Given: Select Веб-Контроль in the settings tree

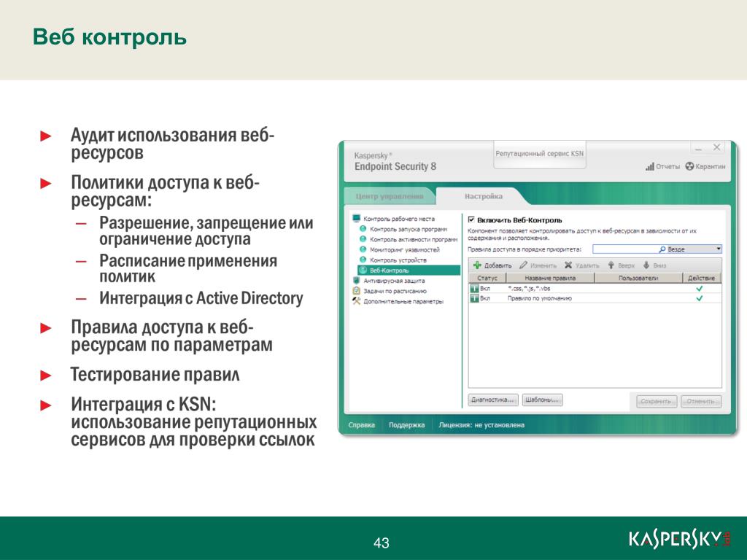Looking at the screenshot, I should (x=409, y=270).
